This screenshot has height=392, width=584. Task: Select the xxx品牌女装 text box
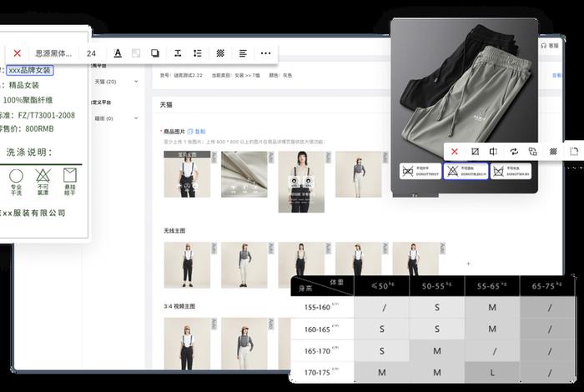click(30, 70)
